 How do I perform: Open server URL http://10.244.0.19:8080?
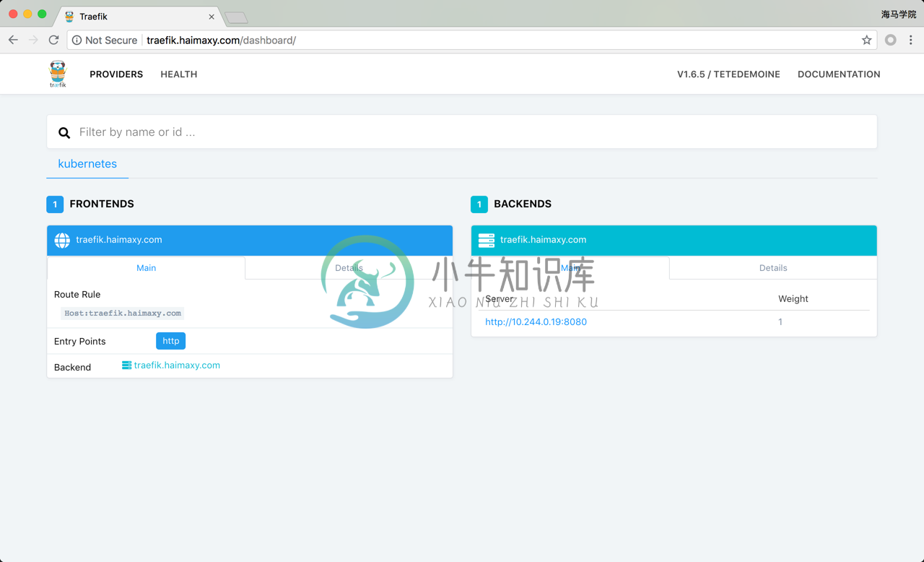(536, 322)
